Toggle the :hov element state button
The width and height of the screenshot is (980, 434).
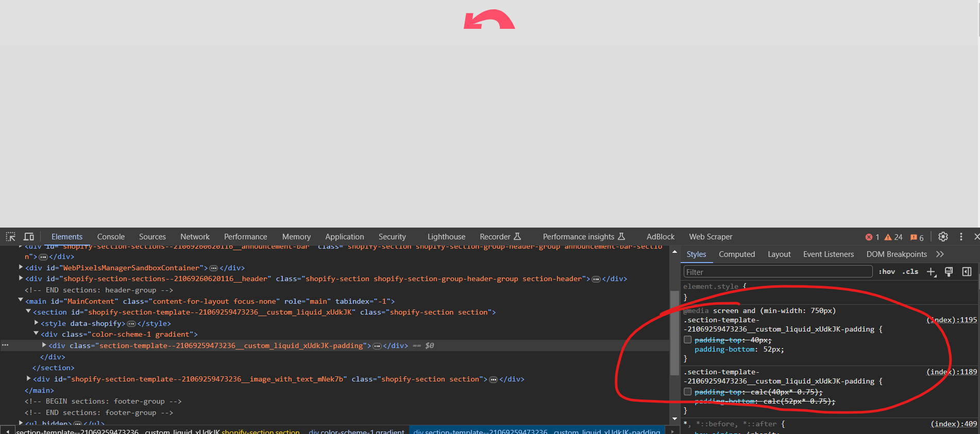[x=887, y=272]
